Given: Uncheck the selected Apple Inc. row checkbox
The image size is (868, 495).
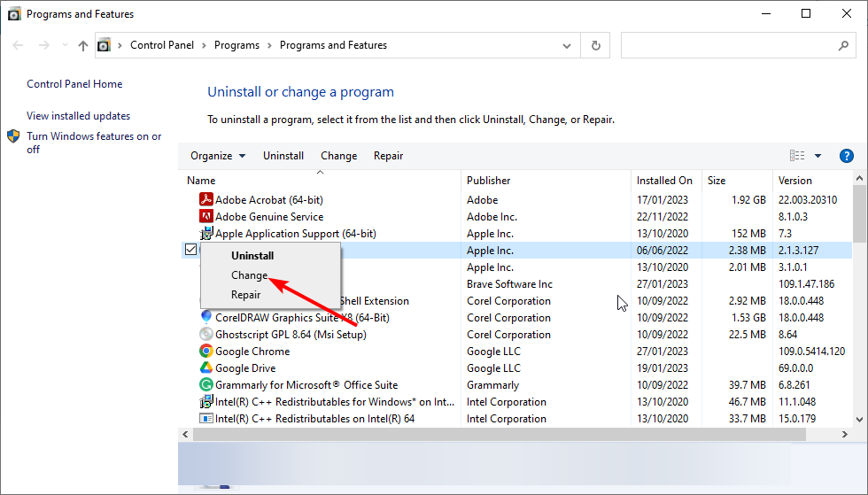Looking at the screenshot, I should point(191,250).
